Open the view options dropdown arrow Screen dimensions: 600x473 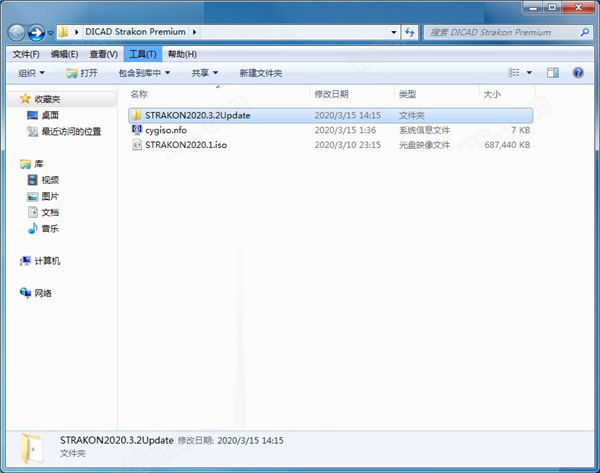(529, 72)
